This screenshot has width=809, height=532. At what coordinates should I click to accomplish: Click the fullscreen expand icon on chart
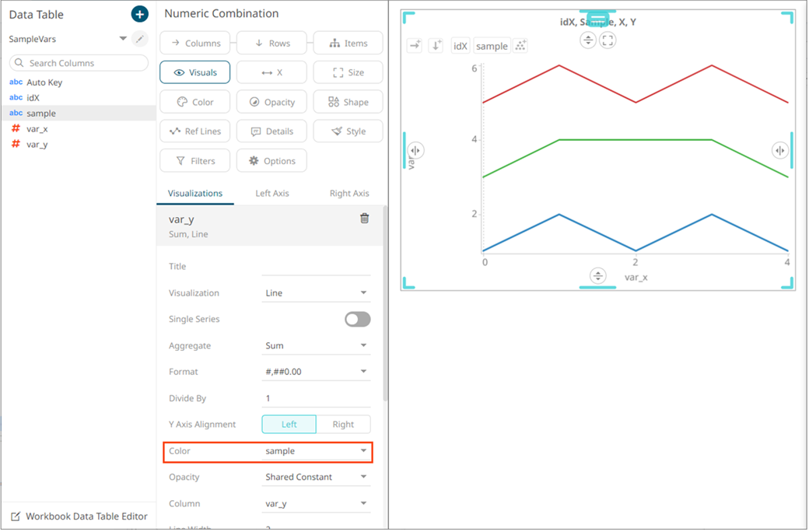[x=608, y=40]
